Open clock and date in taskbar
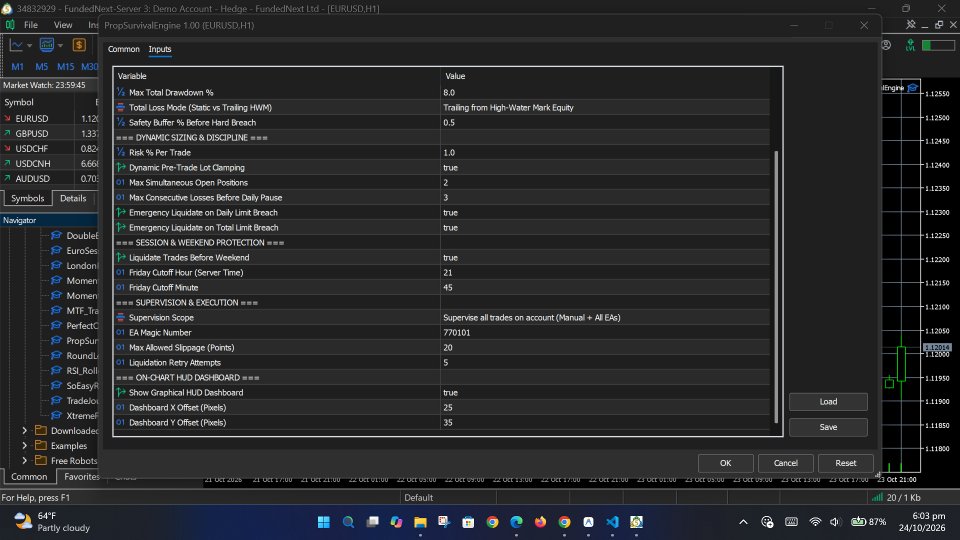This screenshot has width=960, height=540. [x=922, y=522]
